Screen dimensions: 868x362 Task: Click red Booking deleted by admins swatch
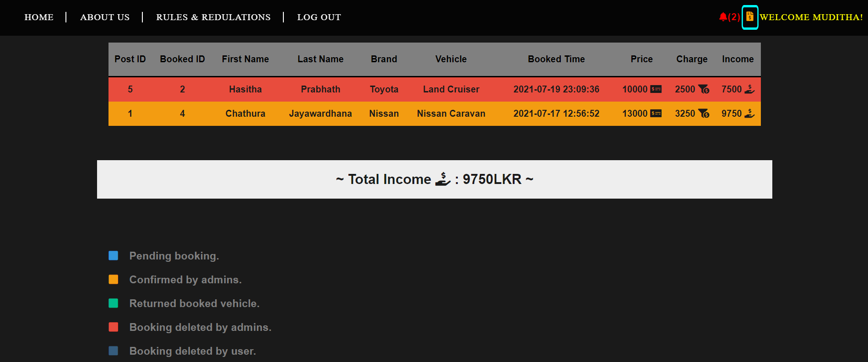click(114, 327)
